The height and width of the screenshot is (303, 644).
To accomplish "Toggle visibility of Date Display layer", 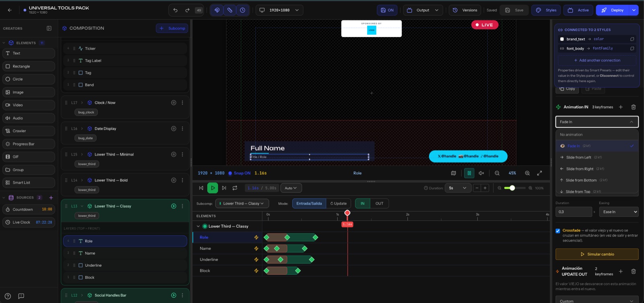I will point(173,129).
